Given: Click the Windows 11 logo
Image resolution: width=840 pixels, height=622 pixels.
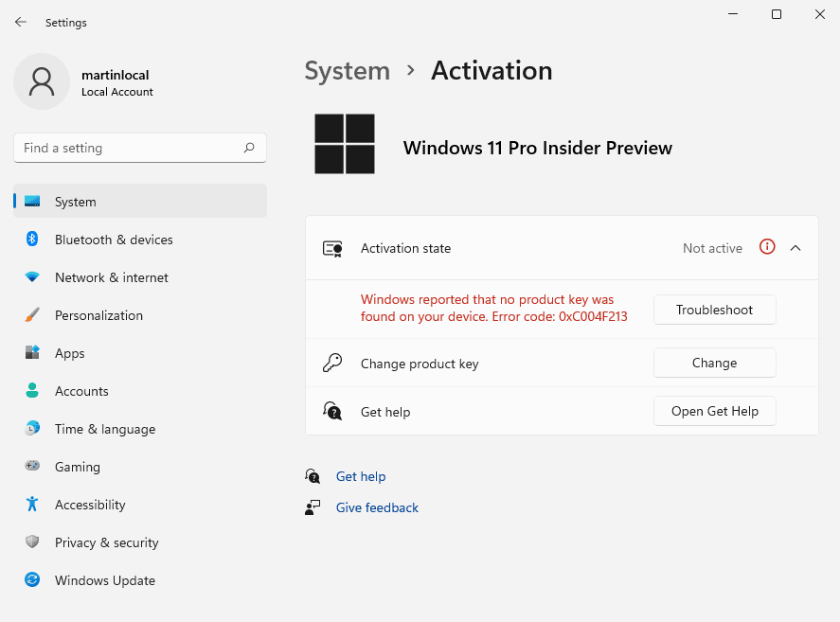Looking at the screenshot, I should coord(345,144).
